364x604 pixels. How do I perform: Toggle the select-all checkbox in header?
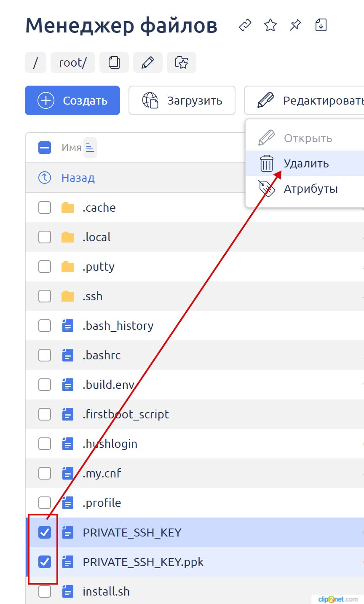(x=45, y=148)
